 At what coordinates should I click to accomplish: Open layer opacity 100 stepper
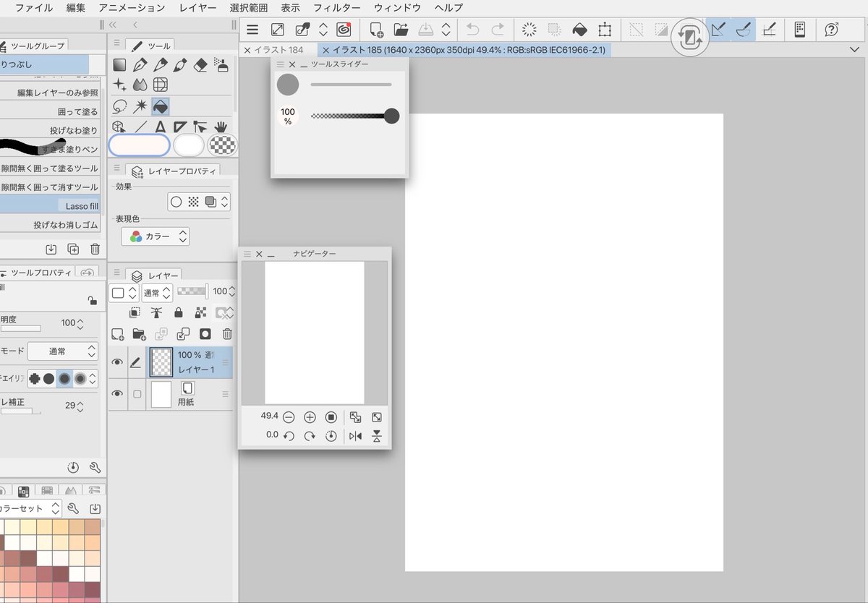(x=232, y=291)
